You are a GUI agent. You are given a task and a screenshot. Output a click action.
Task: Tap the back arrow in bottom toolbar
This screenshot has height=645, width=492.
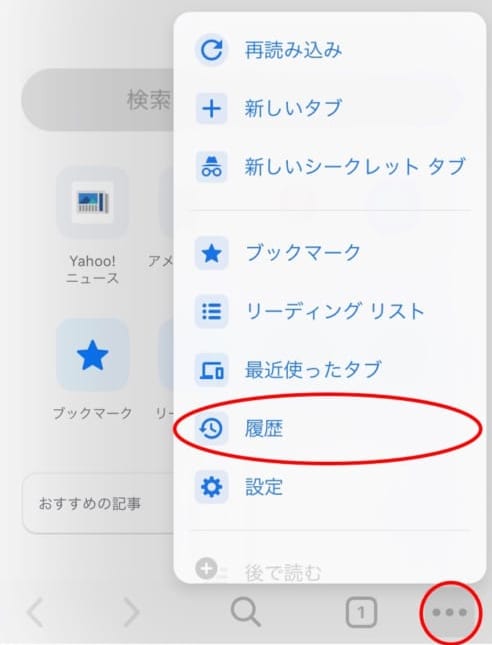tap(36, 613)
